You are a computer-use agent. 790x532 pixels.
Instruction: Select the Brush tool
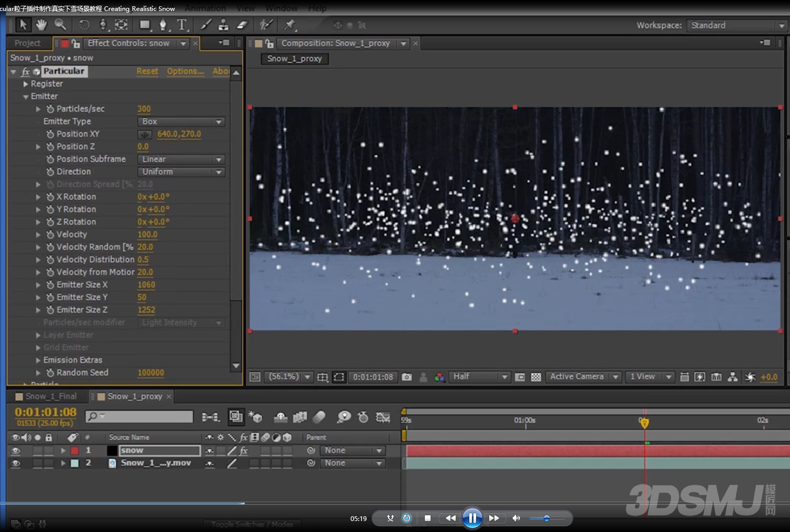tap(206, 25)
